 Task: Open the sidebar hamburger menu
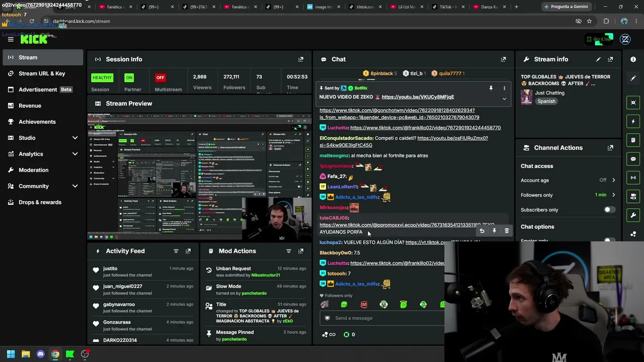click(x=11, y=39)
